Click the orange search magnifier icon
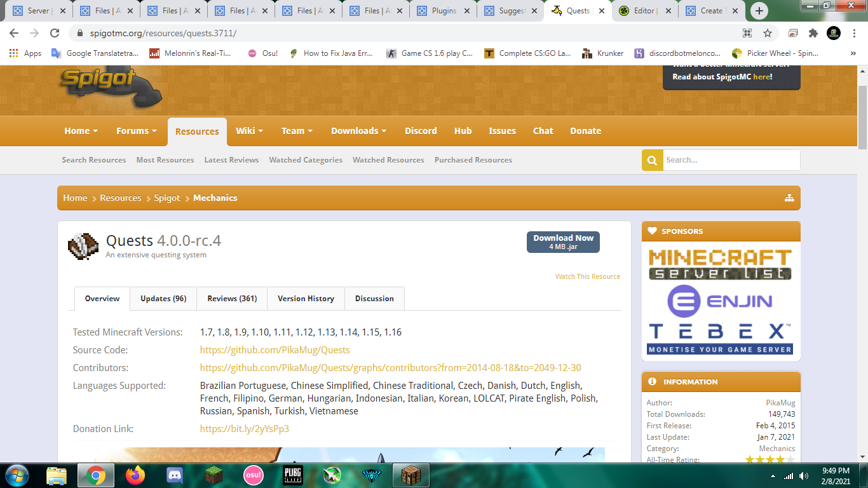 click(x=652, y=160)
